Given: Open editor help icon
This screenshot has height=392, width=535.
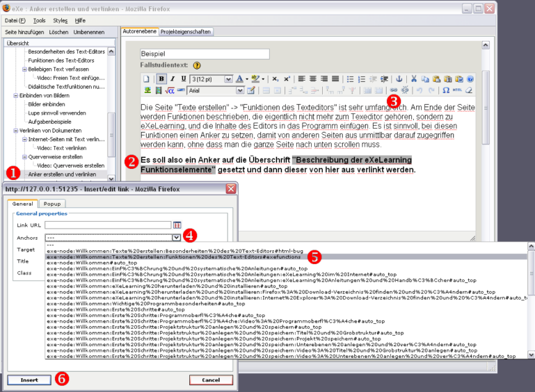Looking at the screenshot, I should pos(470,79).
